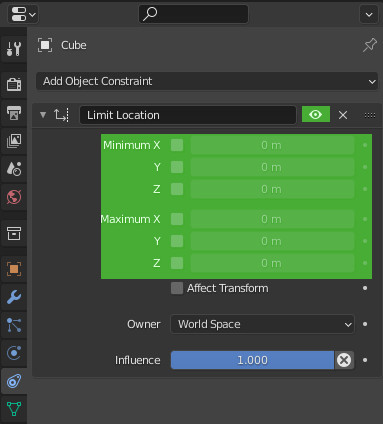Open the Owner World Space dropdown
This screenshot has height=424, width=383.
click(262, 324)
